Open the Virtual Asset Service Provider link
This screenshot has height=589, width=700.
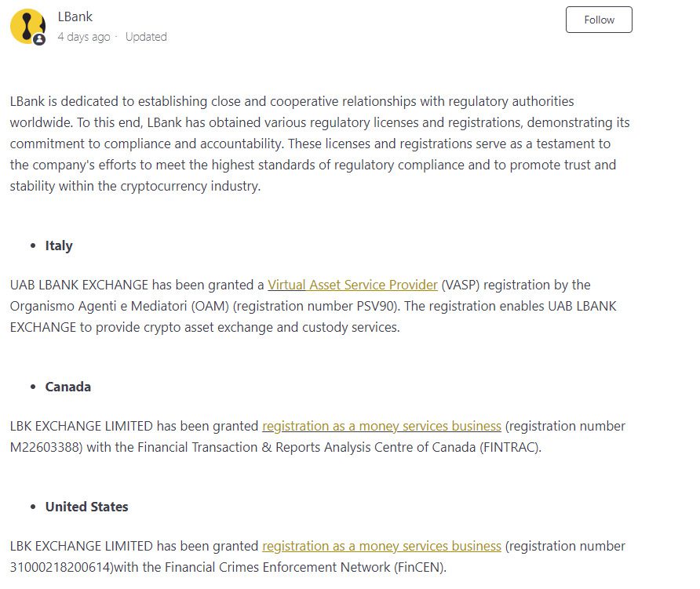point(352,285)
